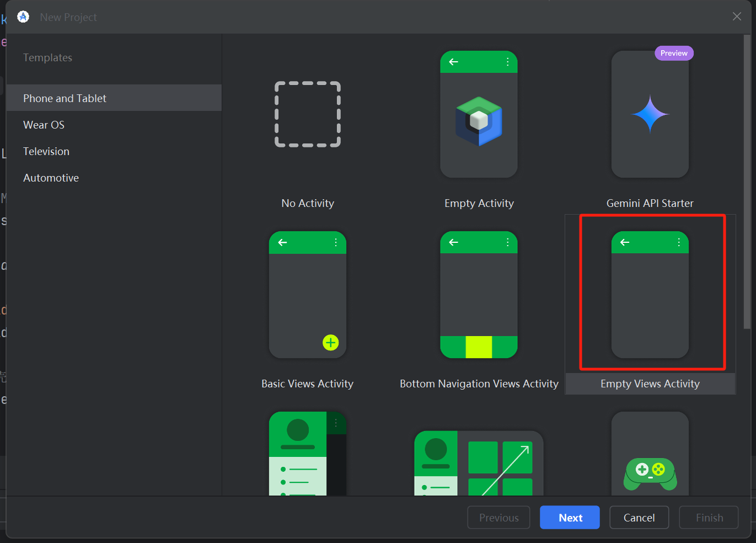This screenshot has width=756, height=543.
Task: Click the Next button
Action: tap(570, 518)
